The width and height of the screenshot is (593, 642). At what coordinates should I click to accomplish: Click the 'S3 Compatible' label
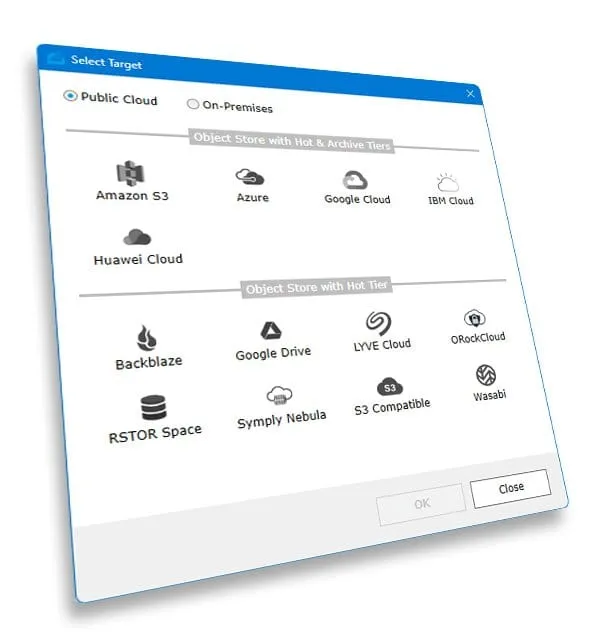(392, 406)
